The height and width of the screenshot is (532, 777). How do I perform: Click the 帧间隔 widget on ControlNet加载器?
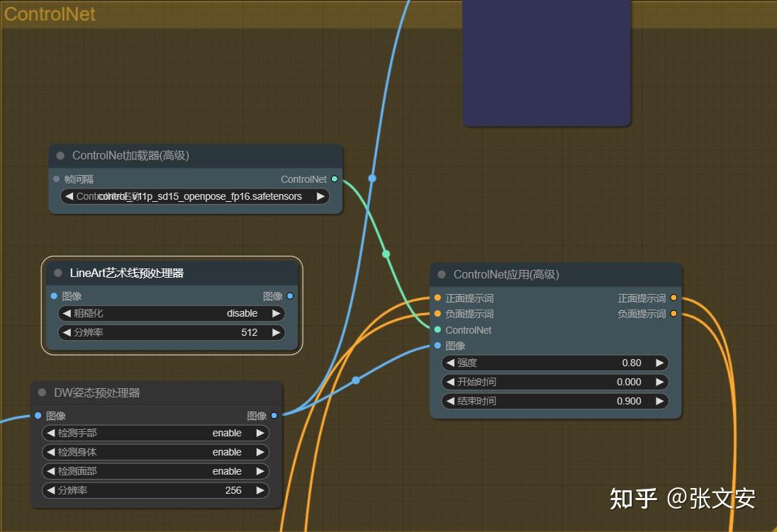tap(78, 179)
